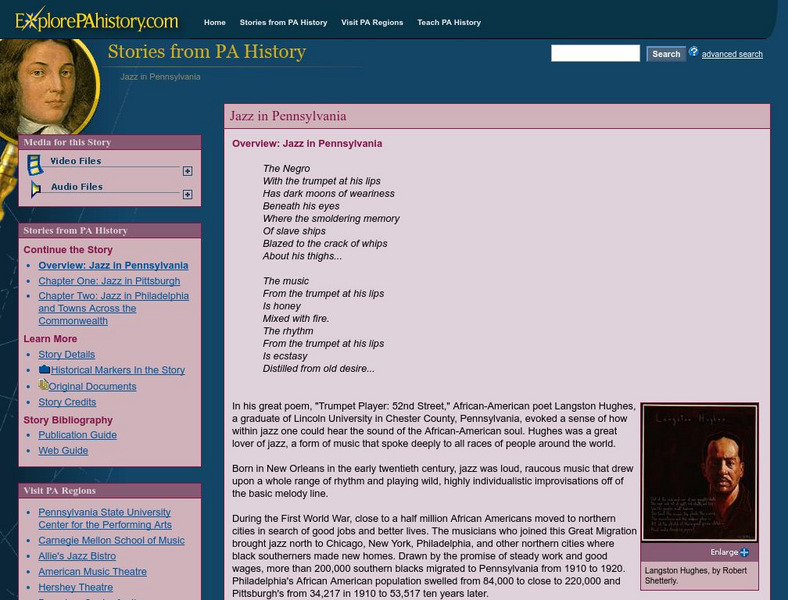Focus the search text field

point(595,53)
